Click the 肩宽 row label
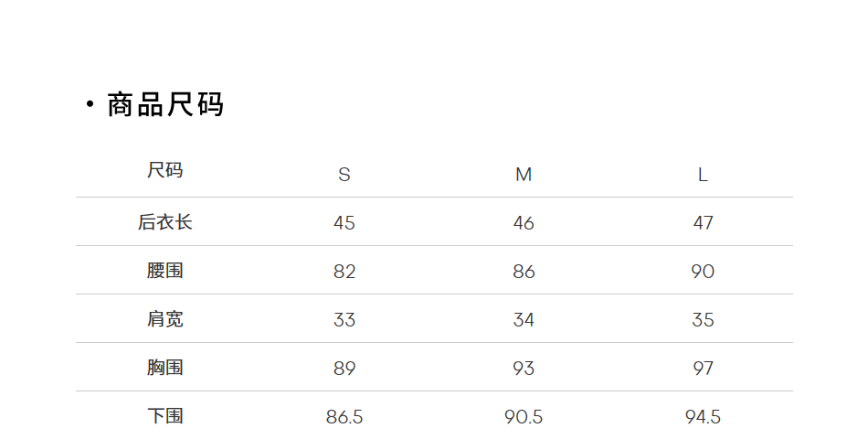The width and height of the screenshot is (868, 439). (x=165, y=319)
